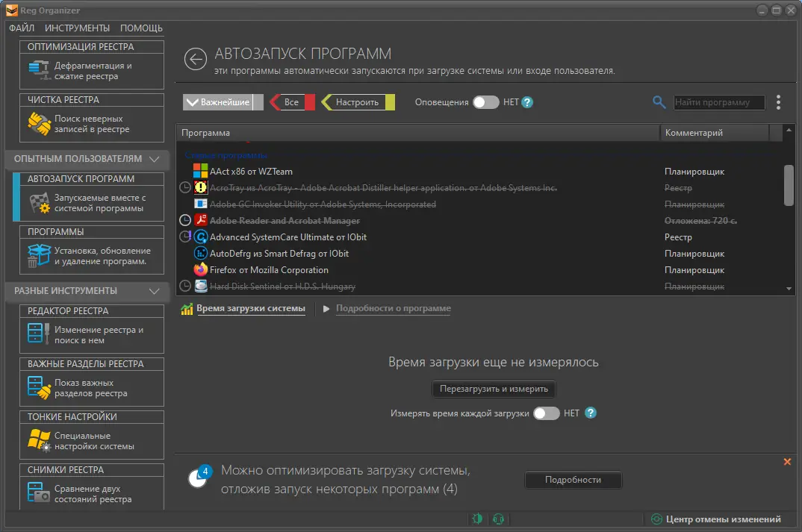
Task: Click the Adobe Reader red icon
Action: [200, 220]
